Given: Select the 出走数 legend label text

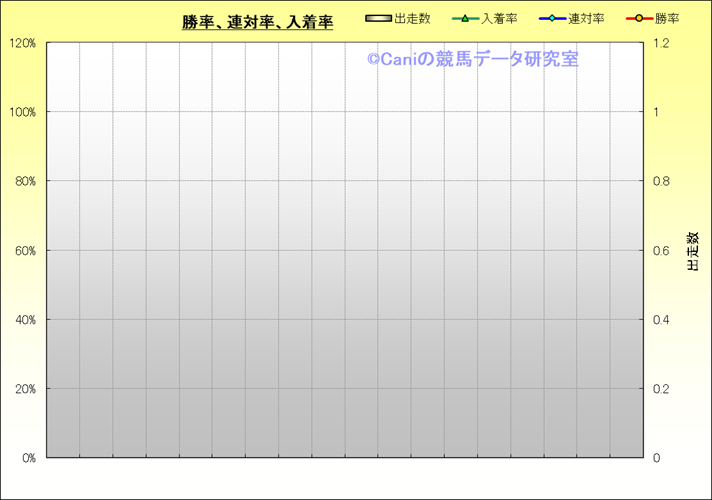Looking at the screenshot, I should tap(412, 19).
